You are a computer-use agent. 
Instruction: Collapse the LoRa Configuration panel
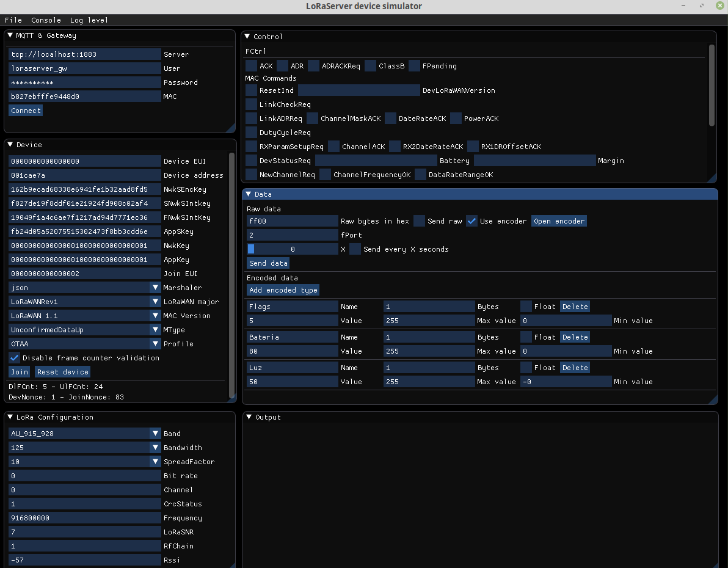pyautogui.click(x=10, y=417)
